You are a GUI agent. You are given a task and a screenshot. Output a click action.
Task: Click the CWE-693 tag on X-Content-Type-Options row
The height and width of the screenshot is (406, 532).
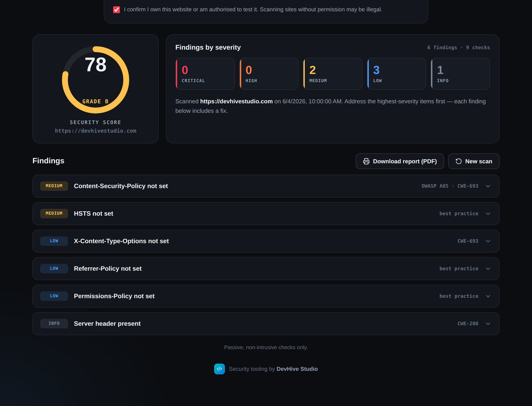coord(468,241)
